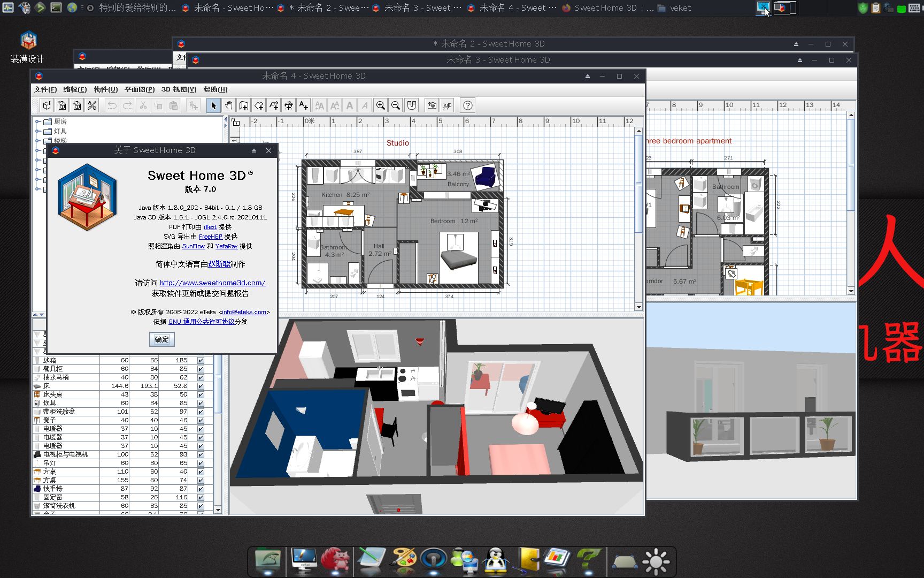Click the FreeHEP link
924x578 pixels.
point(210,237)
